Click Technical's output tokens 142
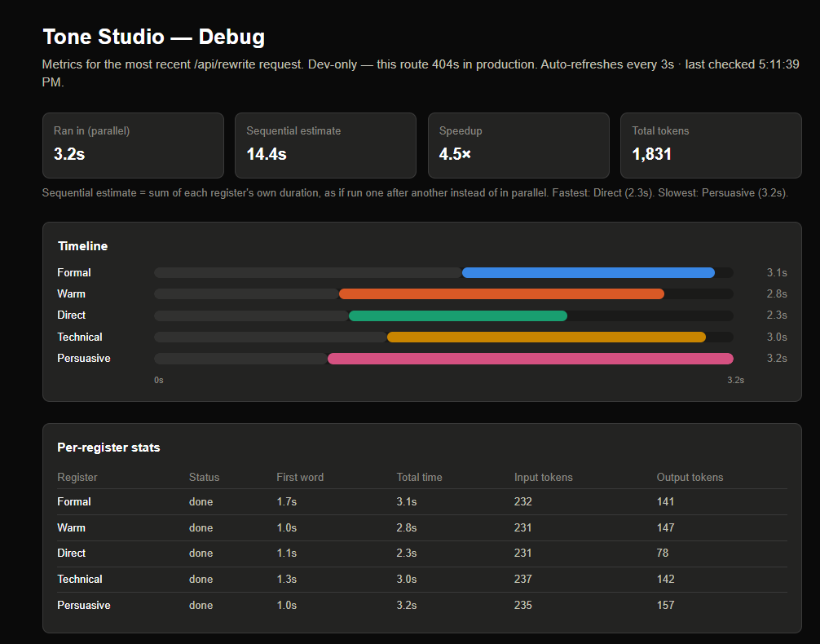The width and height of the screenshot is (820, 644). click(666, 579)
